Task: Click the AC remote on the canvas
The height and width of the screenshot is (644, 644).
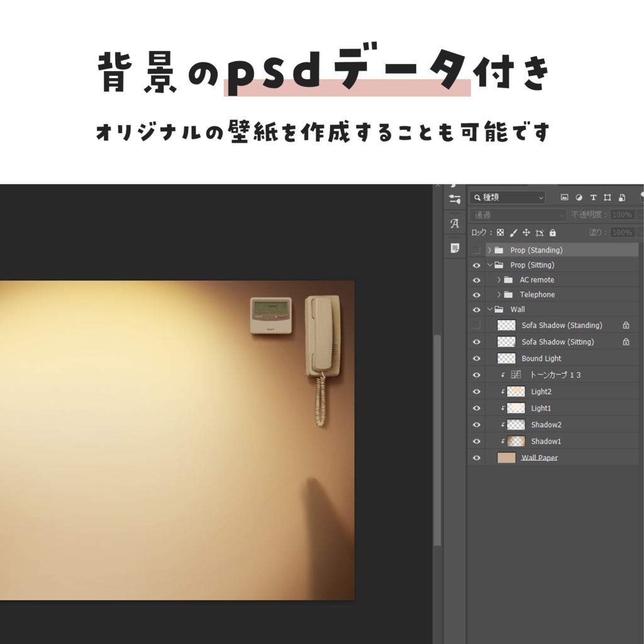Action: point(271,315)
